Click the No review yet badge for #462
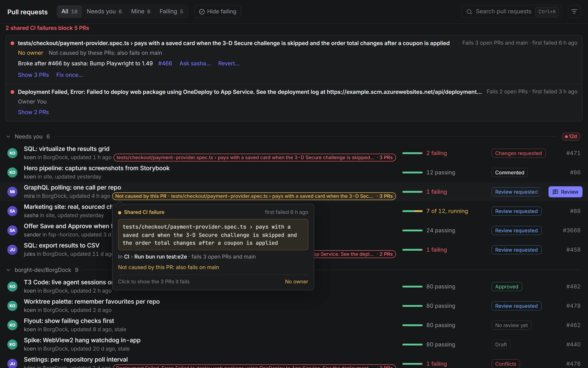The height and width of the screenshot is (368, 588). [x=511, y=325]
